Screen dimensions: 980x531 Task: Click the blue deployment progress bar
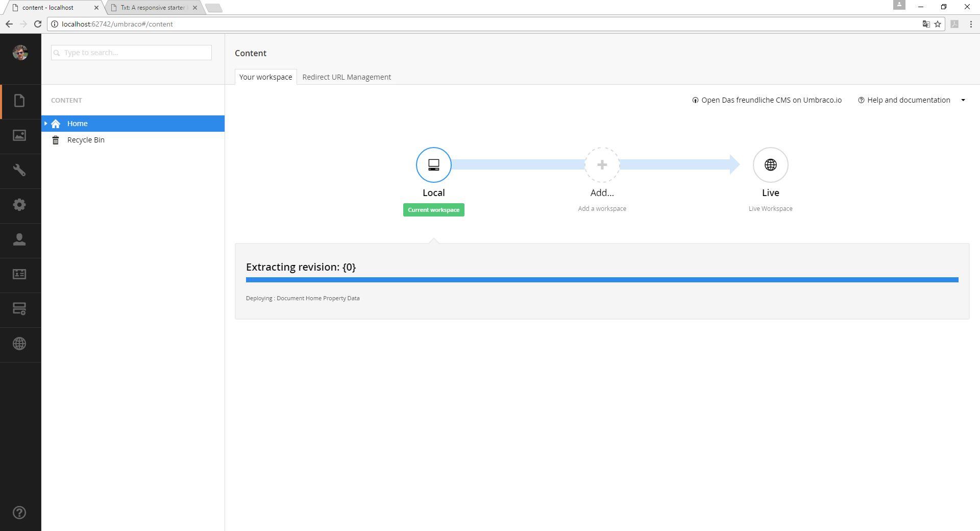(602, 280)
